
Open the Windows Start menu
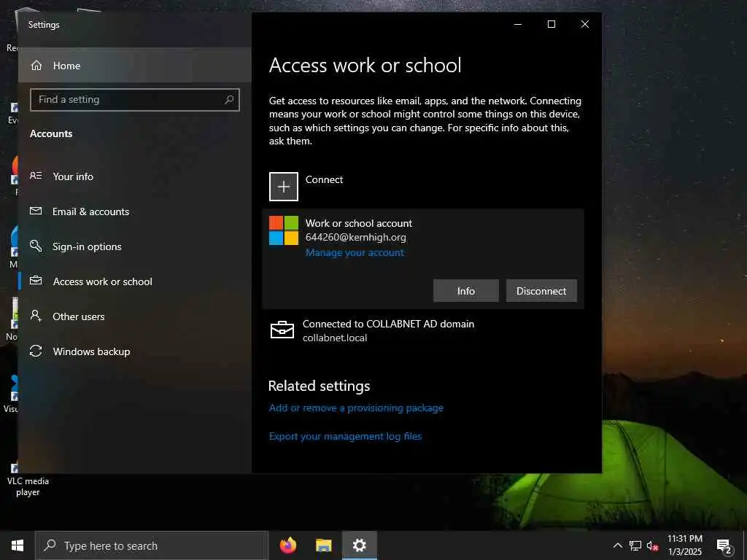click(18, 545)
